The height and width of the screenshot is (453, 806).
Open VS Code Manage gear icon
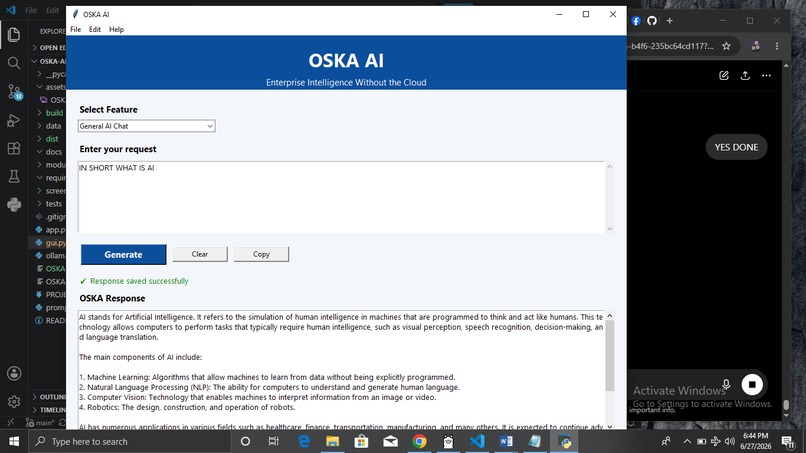click(14, 401)
